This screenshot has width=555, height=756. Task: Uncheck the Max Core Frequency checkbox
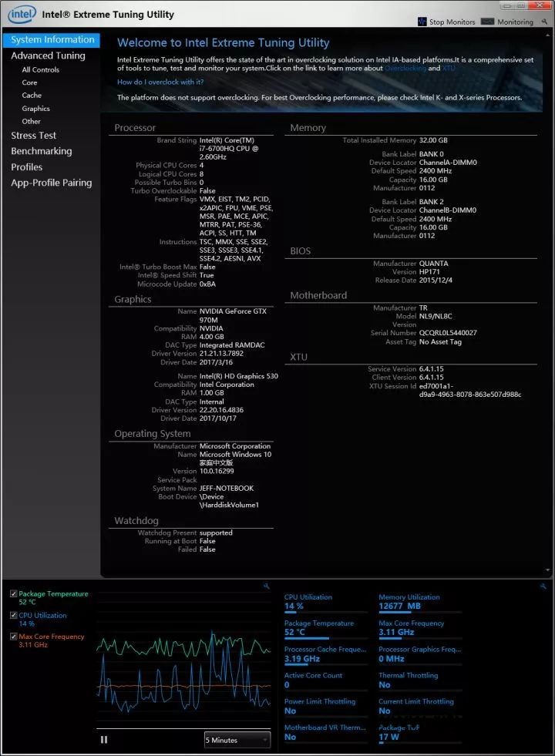[x=14, y=637]
